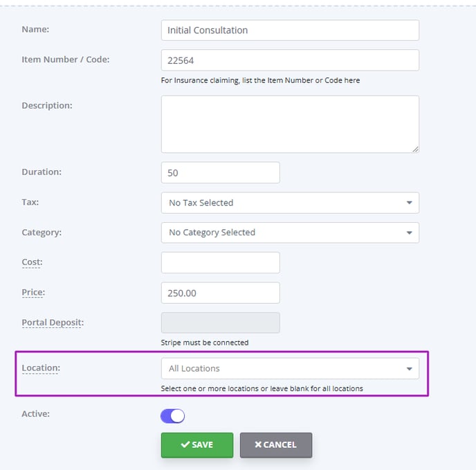Select the Duration field with value 50

pyautogui.click(x=221, y=172)
